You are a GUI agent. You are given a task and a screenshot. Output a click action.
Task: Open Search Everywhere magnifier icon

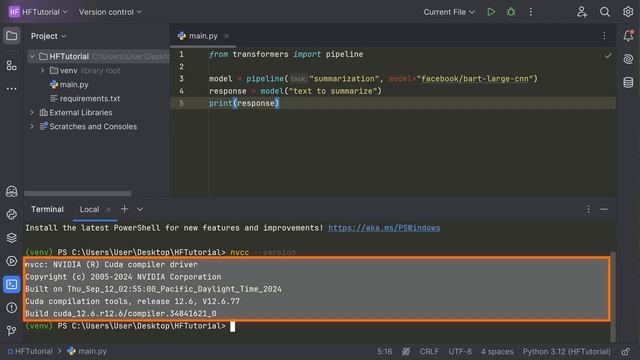pyautogui.click(x=605, y=12)
